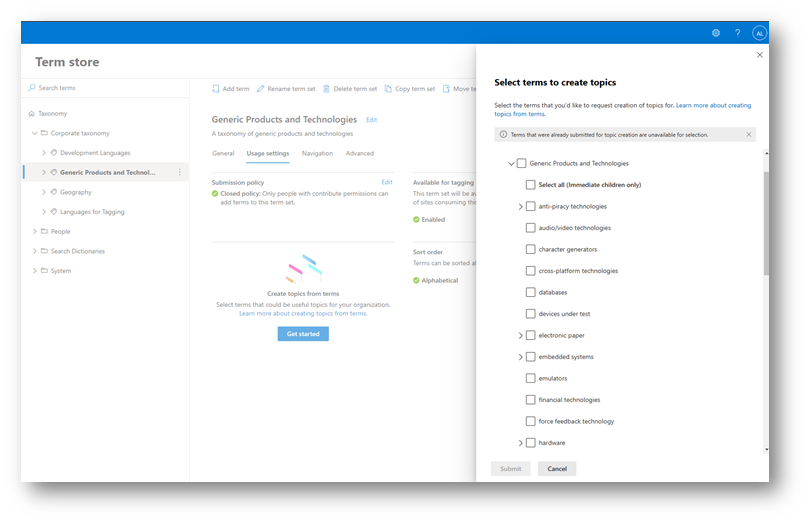Expand Generic Products and Technol... in tree
The image size is (811, 524).
point(44,172)
